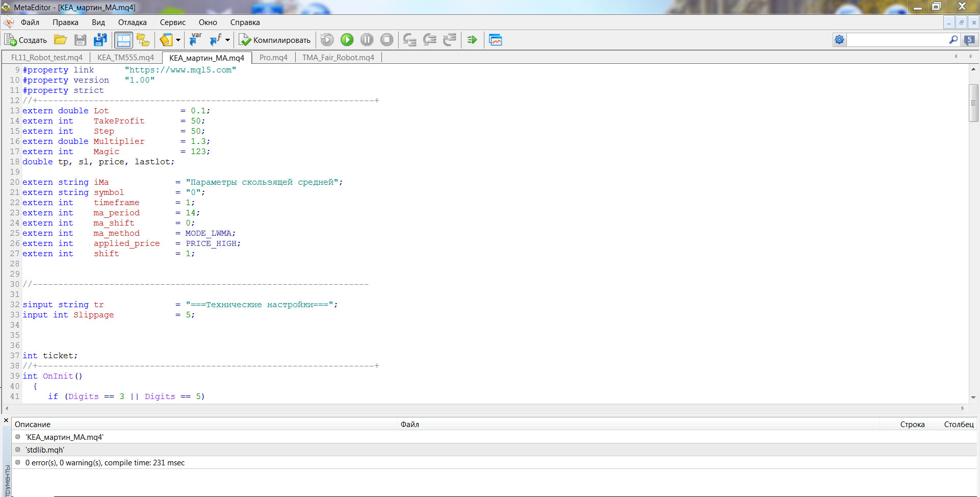The width and height of the screenshot is (980, 497).
Task: Click the Описание column header
Action: pos(204,425)
